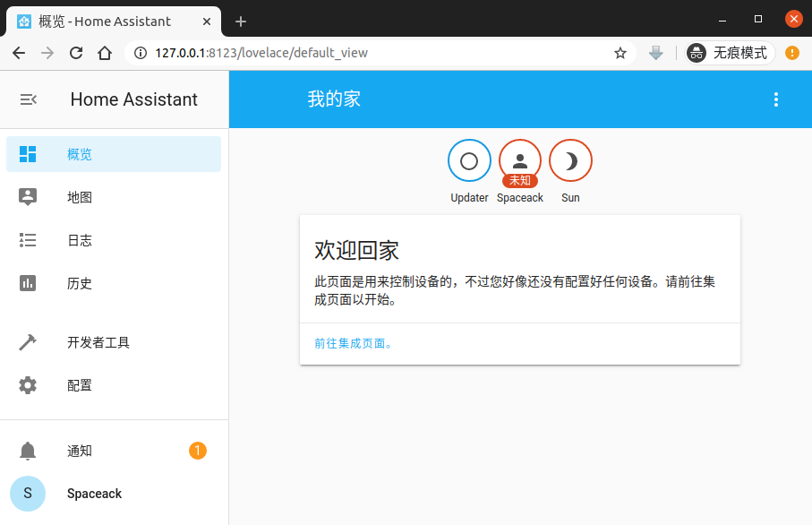Viewport: 812px width, 525px height.
Task: Bookmark this page with star icon
Action: pos(620,53)
